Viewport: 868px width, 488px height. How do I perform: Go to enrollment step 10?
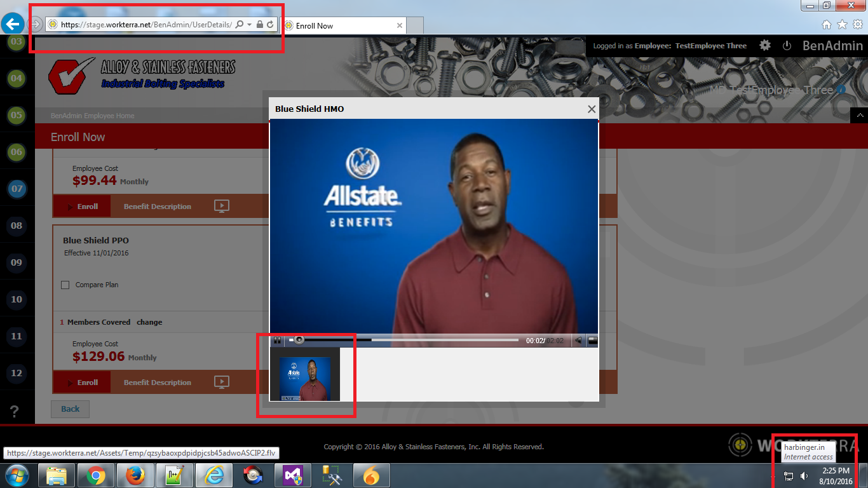17,299
